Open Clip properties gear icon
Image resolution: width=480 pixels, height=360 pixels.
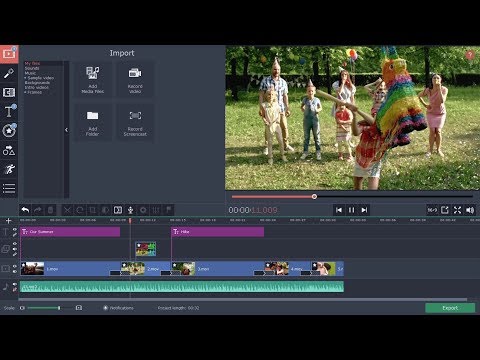[x=143, y=210]
